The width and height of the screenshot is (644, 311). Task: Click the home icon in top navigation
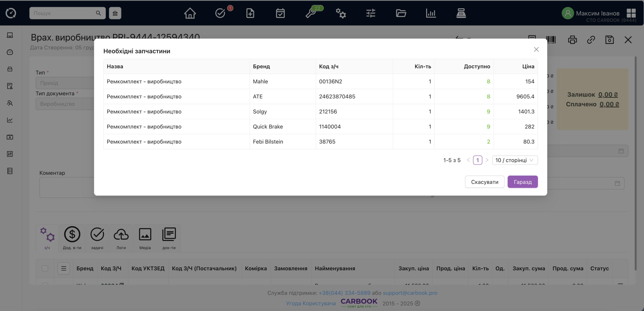point(190,13)
